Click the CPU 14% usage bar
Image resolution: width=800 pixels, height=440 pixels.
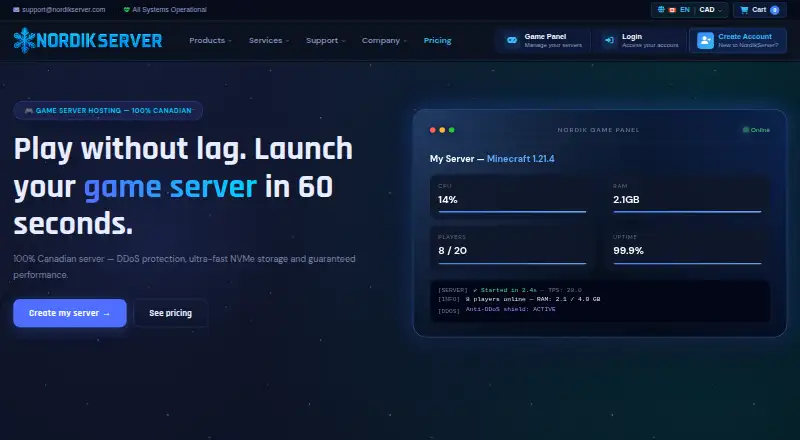(x=512, y=212)
